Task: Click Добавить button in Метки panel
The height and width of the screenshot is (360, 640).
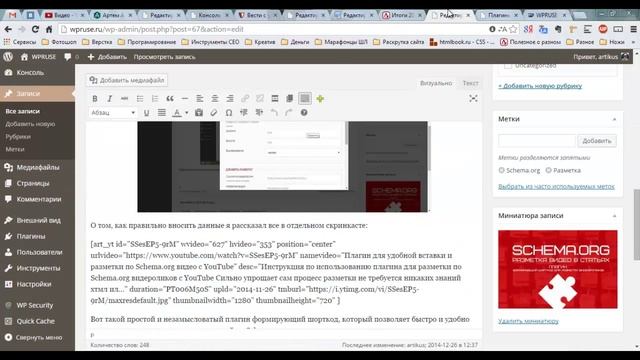Action: pos(597,141)
